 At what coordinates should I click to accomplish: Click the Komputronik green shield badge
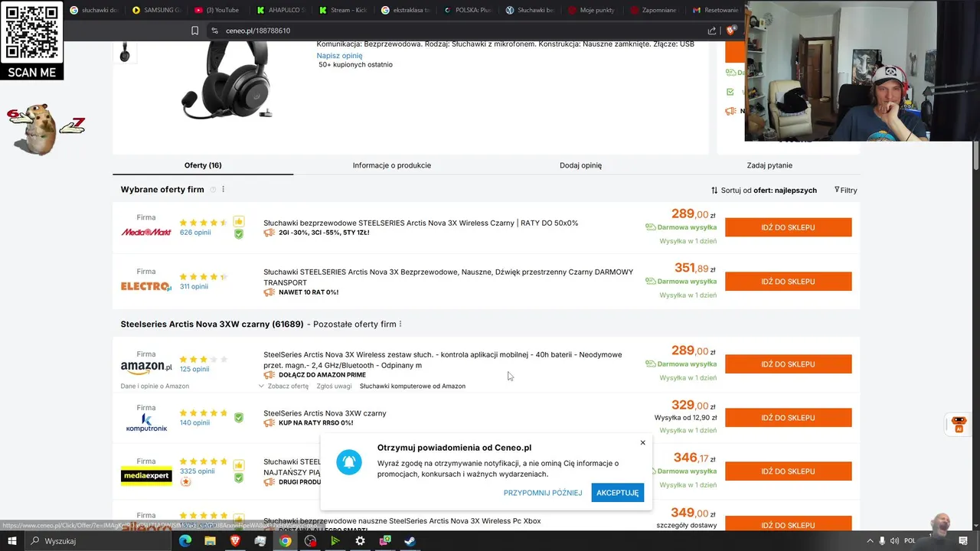coord(239,418)
